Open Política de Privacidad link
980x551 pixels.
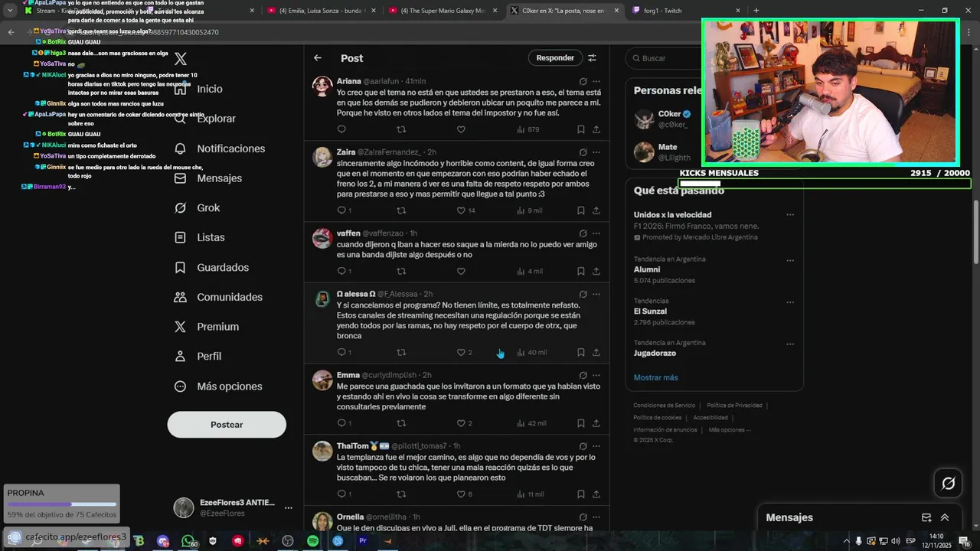(x=734, y=406)
